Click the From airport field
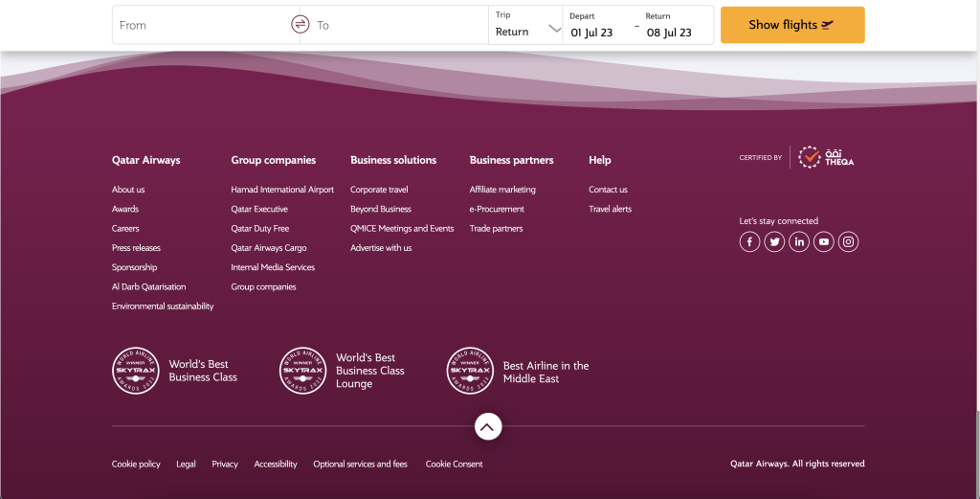 pyautogui.click(x=201, y=25)
